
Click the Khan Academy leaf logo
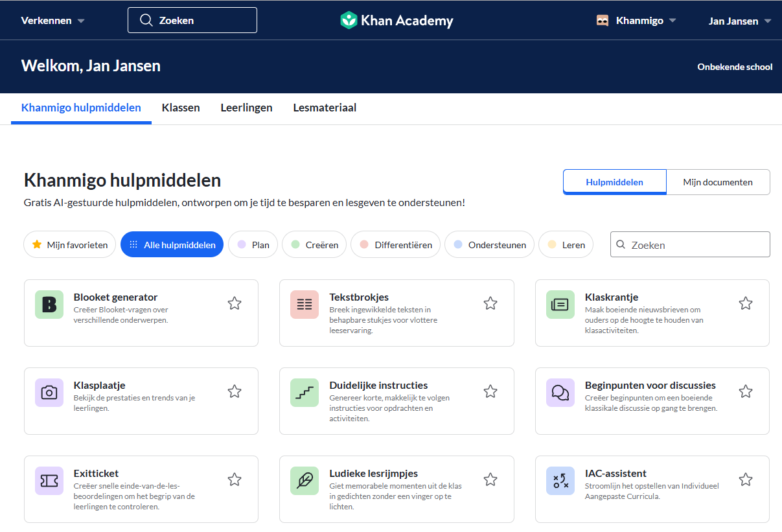coord(349,20)
